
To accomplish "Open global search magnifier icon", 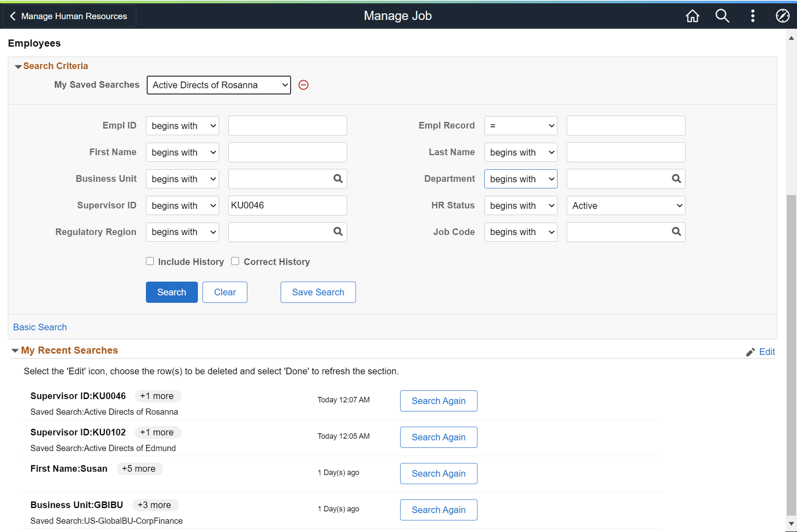I will [722, 16].
